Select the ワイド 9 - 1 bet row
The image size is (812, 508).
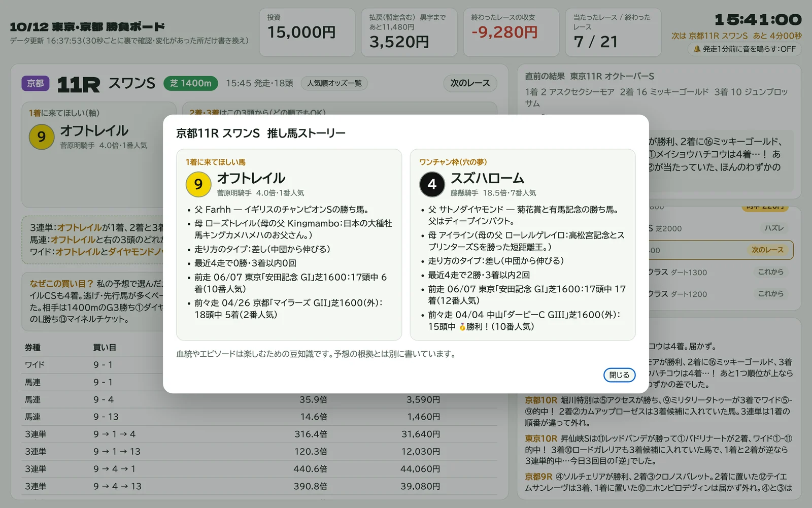(x=259, y=365)
